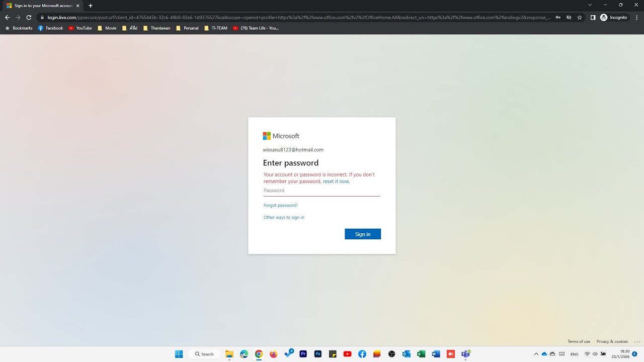The height and width of the screenshot is (362, 644).
Task: Click the Microsoft logo in sign-in card
Action: (x=281, y=136)
